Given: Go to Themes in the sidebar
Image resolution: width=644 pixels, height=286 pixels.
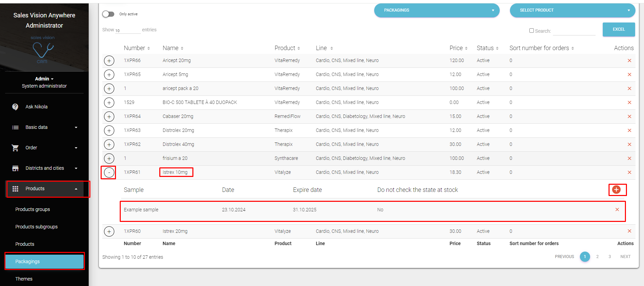Looking at the screenshot, I should (24, 279).
